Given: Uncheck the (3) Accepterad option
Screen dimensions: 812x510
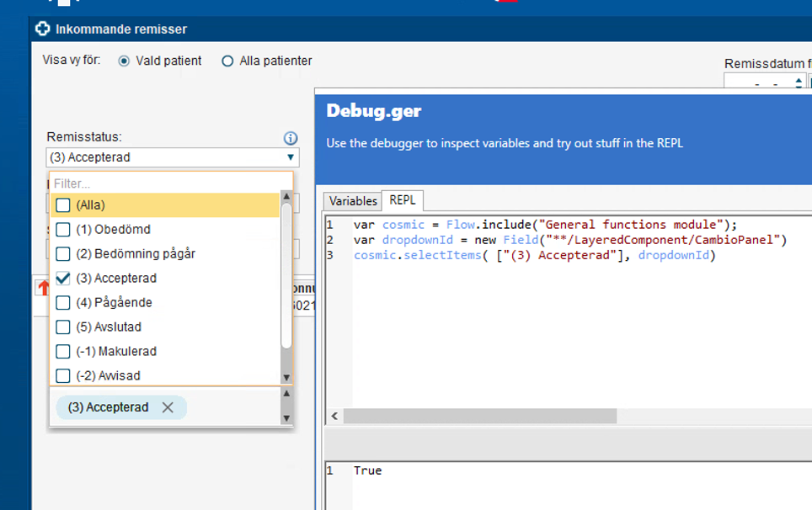Looking at the screenshot, I should [63, 278].
